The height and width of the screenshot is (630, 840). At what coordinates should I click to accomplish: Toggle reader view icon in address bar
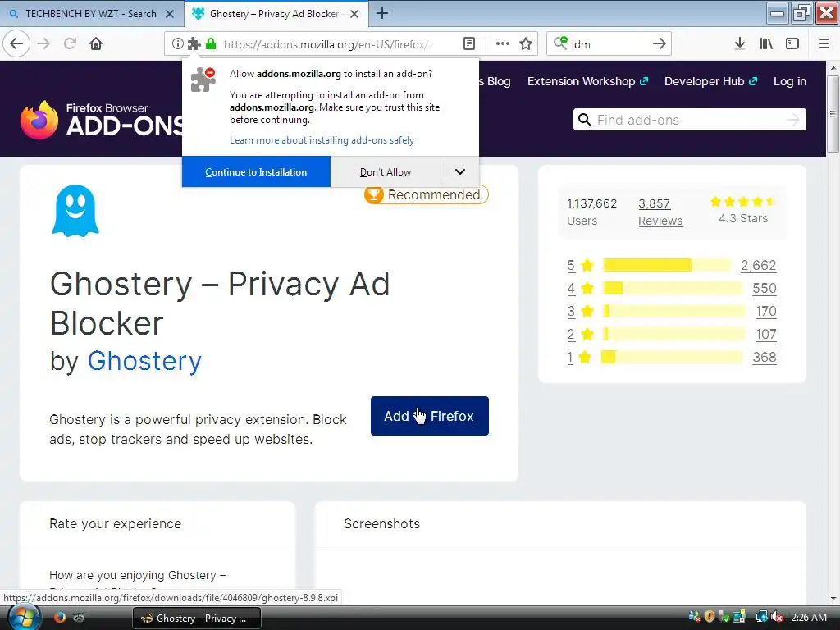469,44
